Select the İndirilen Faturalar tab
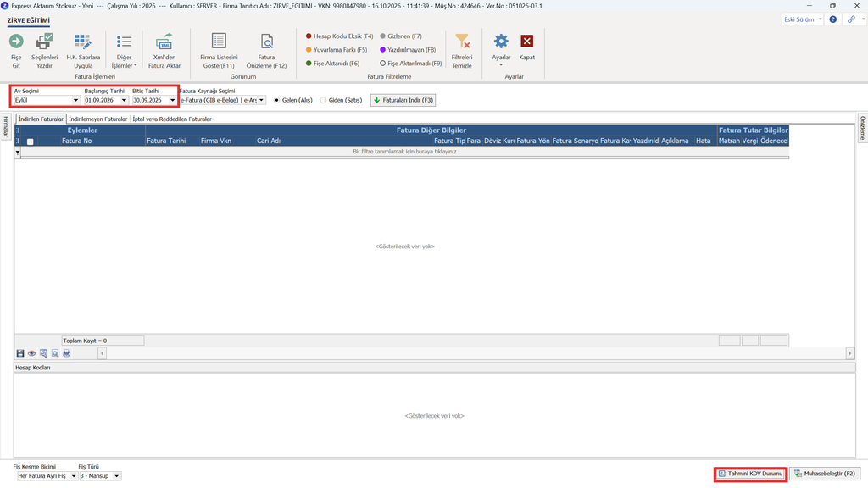The height and width of the screenshot is (488, 868). point(41,119)
